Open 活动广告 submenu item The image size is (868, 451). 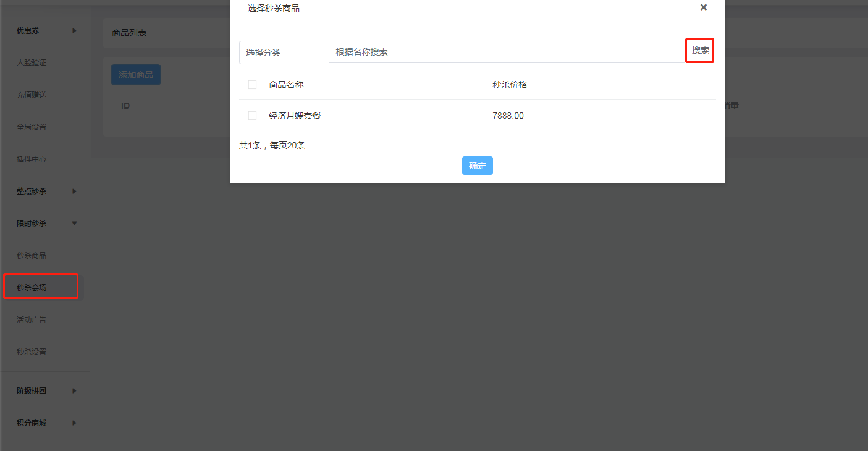[x=32, y=319]
